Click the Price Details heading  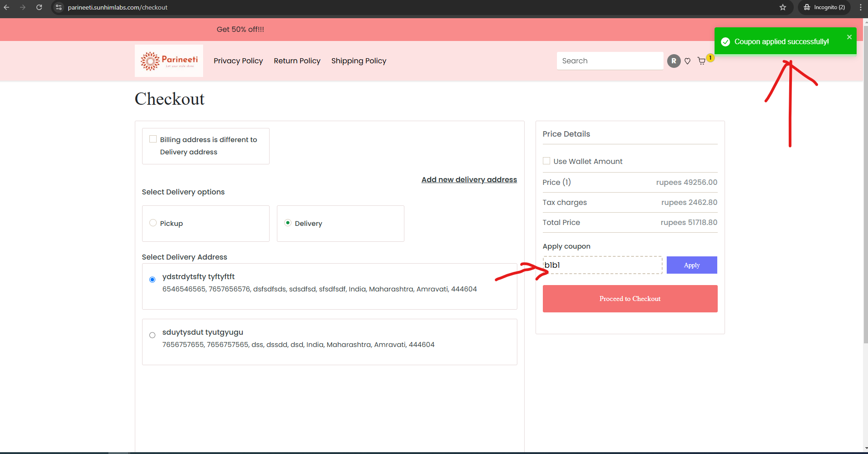[x=566, y=134]
